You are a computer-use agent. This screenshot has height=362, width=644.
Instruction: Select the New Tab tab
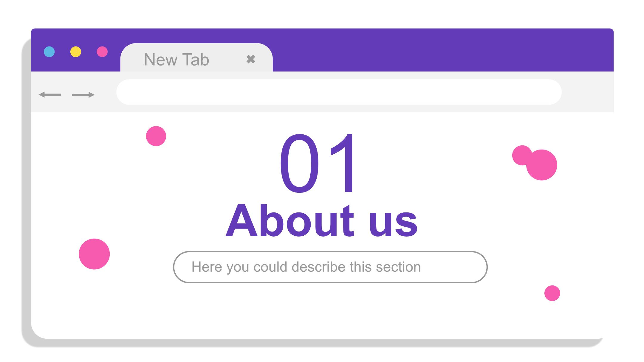tap(196, 58)
